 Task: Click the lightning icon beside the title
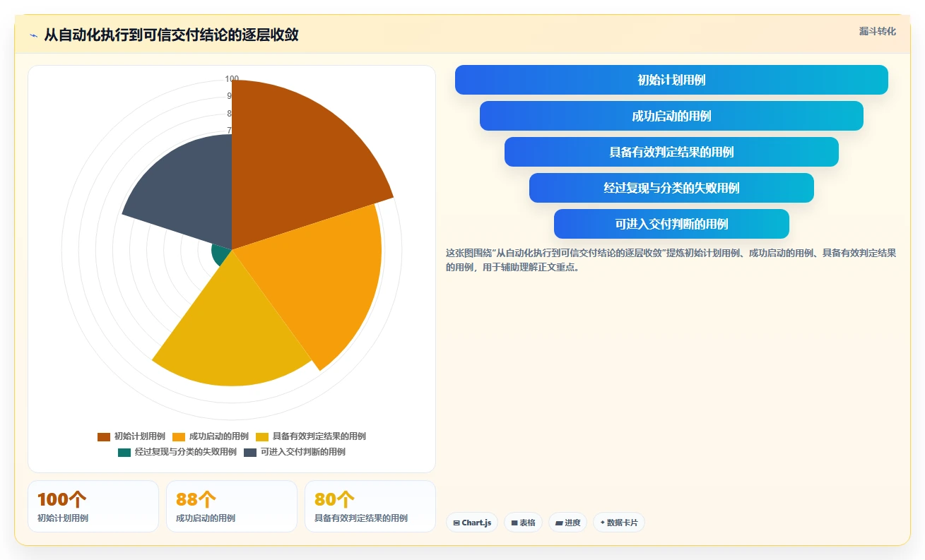[33, 35]
